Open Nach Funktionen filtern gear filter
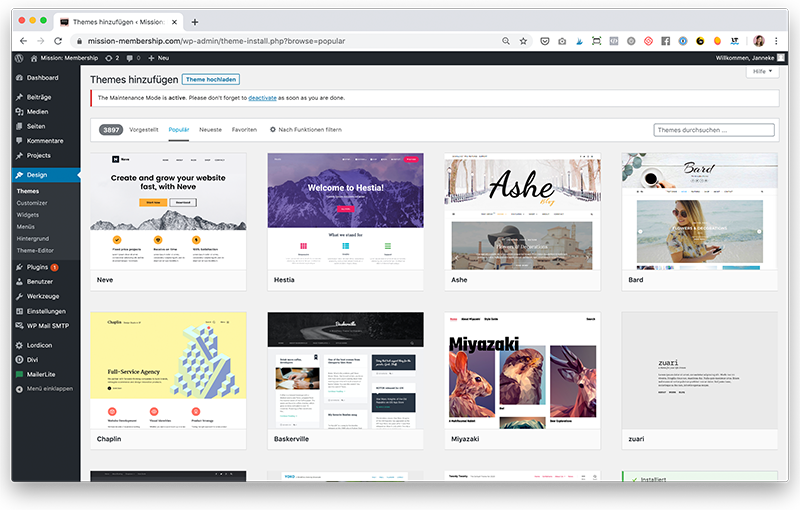The width and height of the screenshot is (800, 510). pos(306,130)
